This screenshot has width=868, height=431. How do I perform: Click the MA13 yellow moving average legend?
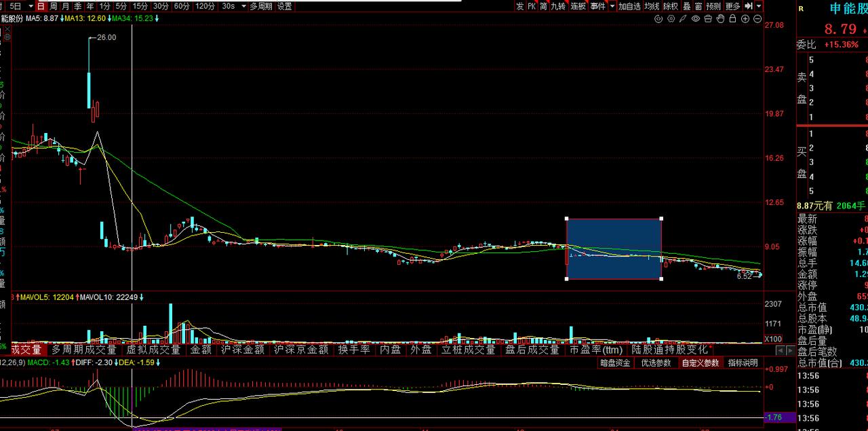[84, 18]
